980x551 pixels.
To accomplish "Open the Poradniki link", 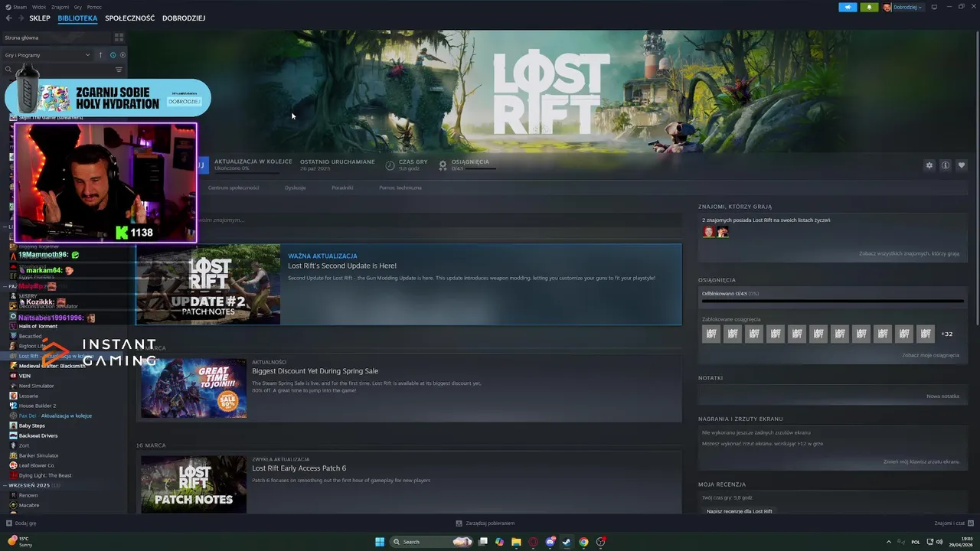I will coord(342,187).
